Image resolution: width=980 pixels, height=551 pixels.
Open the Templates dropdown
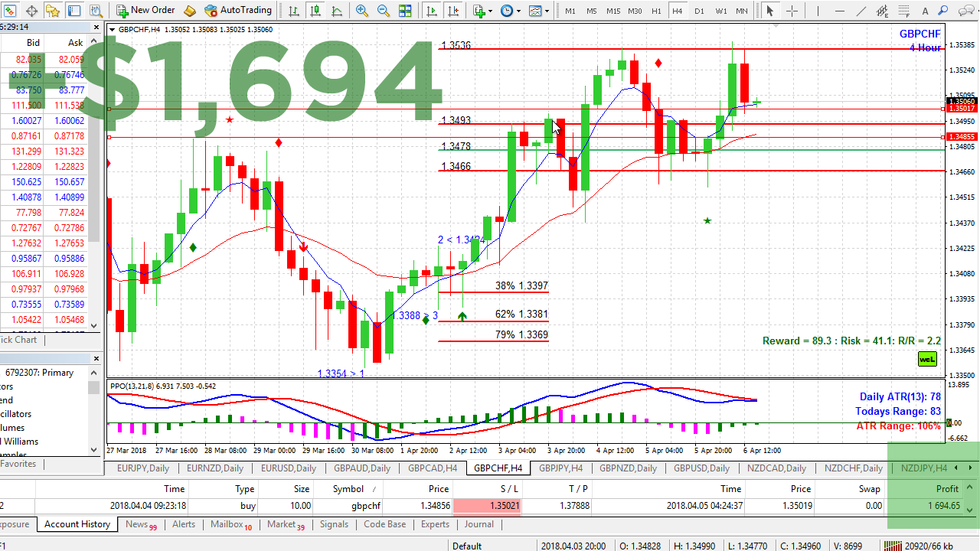(x=538, y=11)
